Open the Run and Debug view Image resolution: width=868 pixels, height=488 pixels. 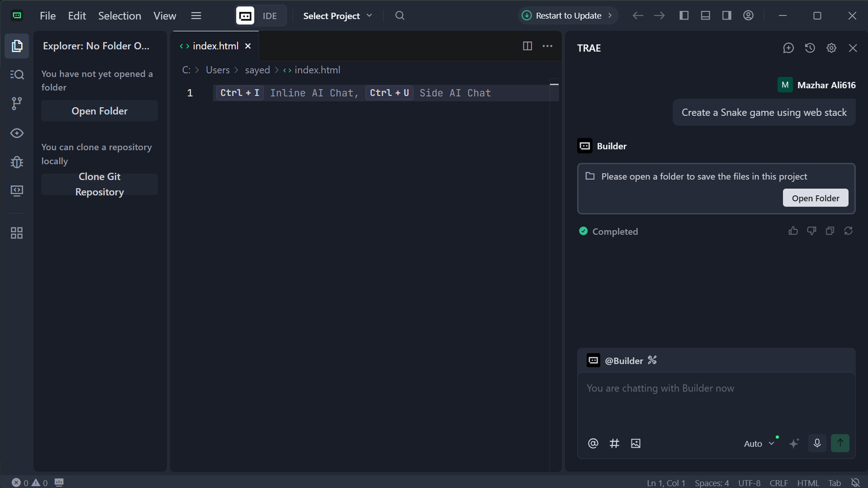click(17, 162)
